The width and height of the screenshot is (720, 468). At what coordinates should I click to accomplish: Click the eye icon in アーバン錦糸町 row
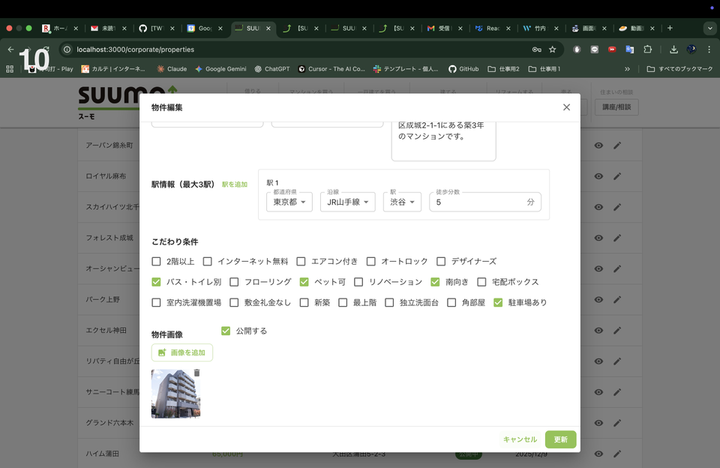click(x=598, y=145)
